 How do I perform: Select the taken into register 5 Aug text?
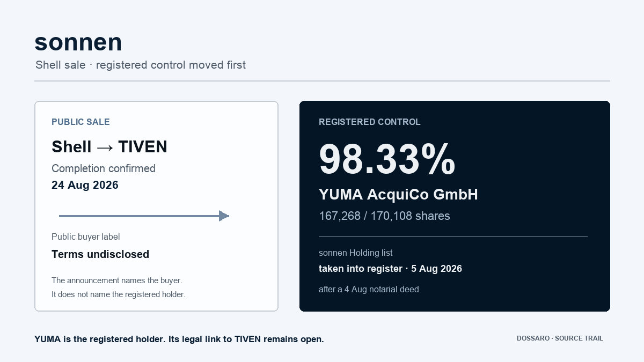390,269
